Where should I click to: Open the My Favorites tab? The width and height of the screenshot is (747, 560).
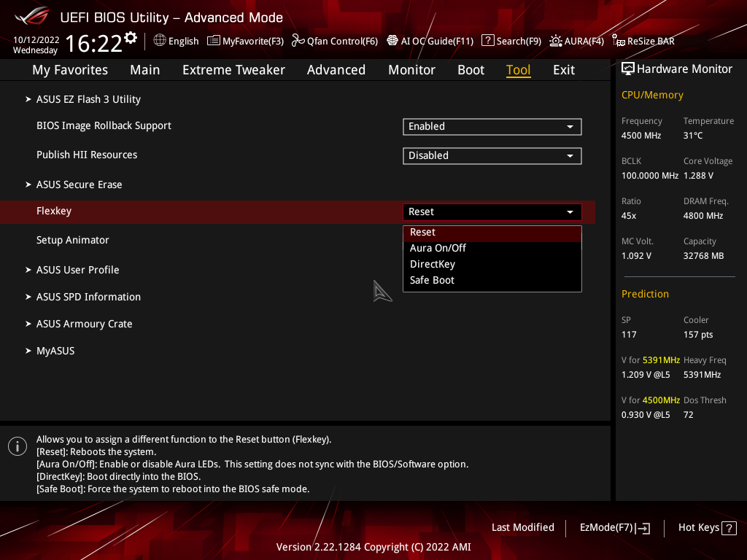pos(70,70)
